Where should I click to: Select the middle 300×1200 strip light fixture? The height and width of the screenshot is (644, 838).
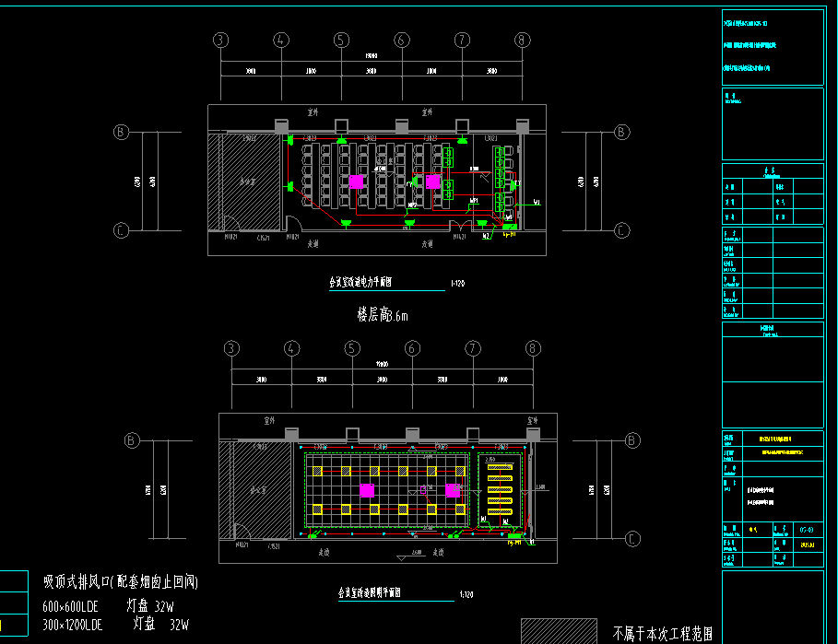coord(500,489)
